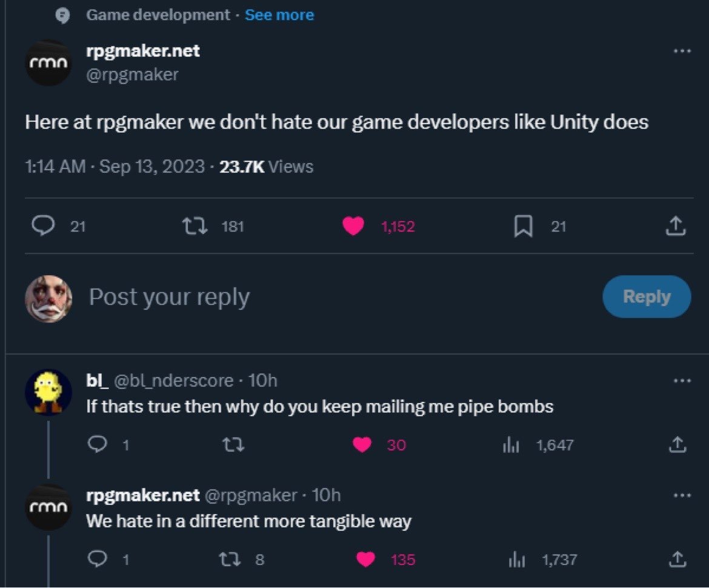
Task: Click the Reply button
Action: coord(647,296)
